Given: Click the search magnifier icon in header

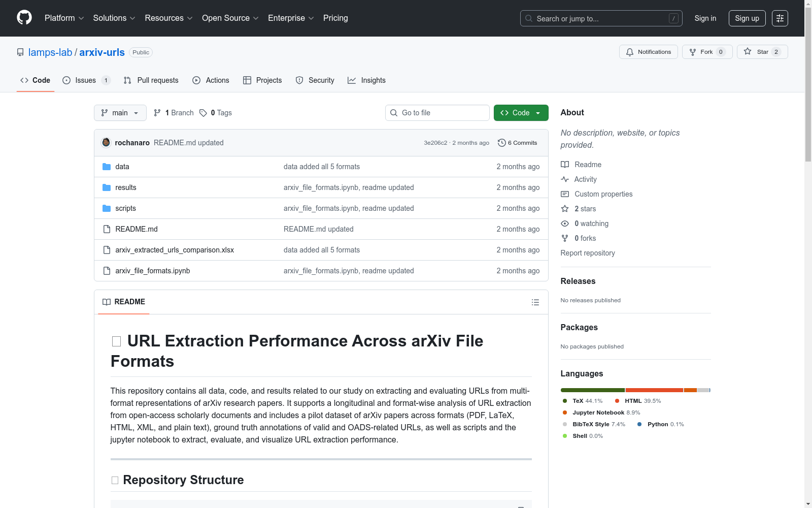Looking at the screenshot, I should tap(529, 18).
